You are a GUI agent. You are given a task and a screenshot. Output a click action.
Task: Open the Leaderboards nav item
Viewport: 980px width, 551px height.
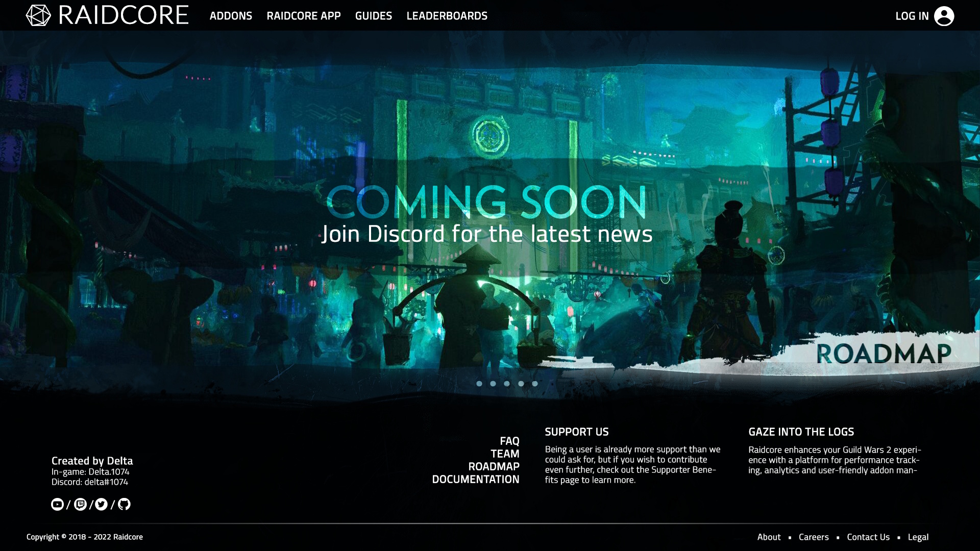click(447, 16)
